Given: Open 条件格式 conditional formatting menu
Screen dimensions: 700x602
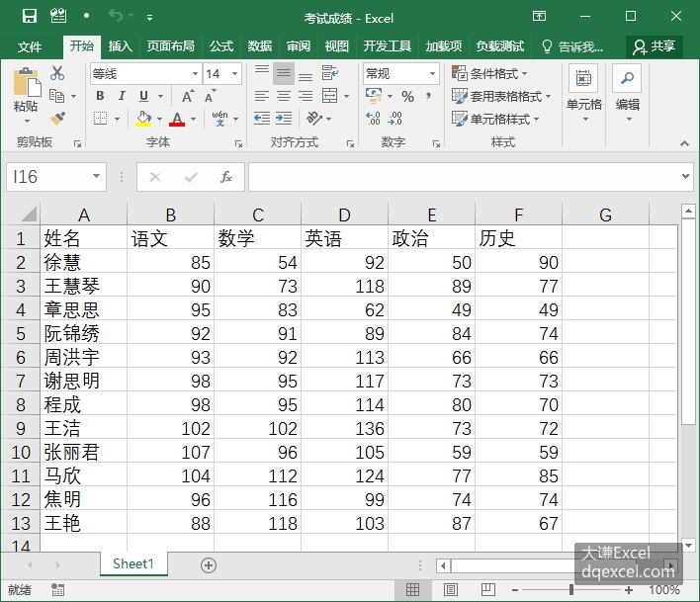Looking at the screenshot, I should point(489,73).
